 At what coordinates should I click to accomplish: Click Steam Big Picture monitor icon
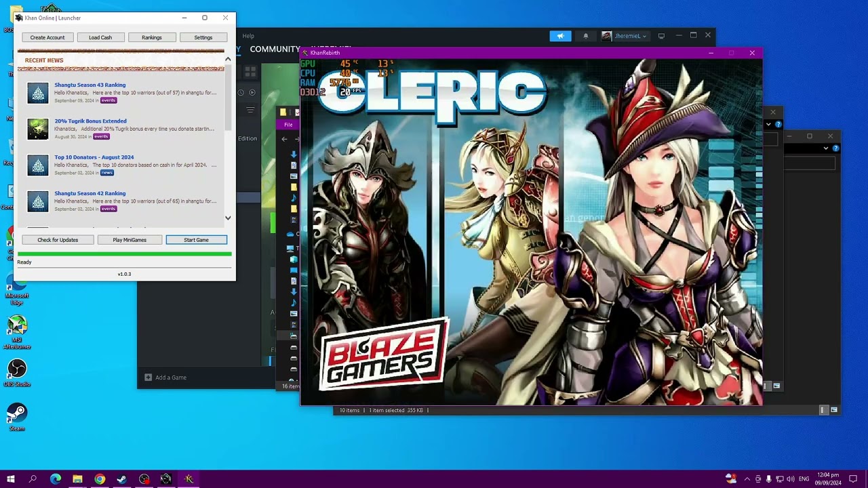pyautogui.click(x=661, y=36)
